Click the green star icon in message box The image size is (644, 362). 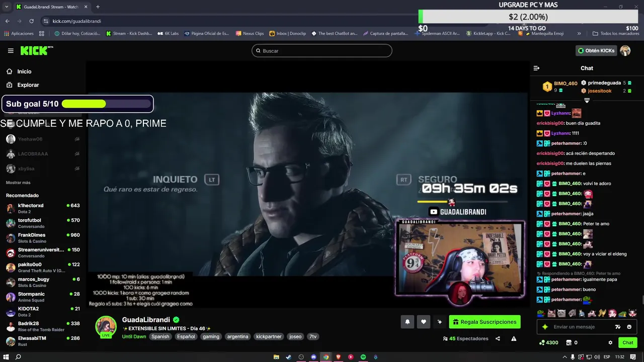545,327
